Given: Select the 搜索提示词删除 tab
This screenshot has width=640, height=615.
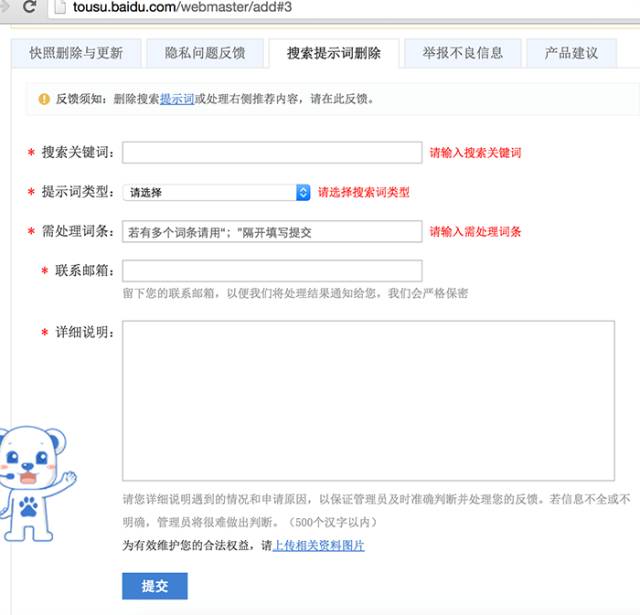Looking at the screenshot, I should coord(334,53).
